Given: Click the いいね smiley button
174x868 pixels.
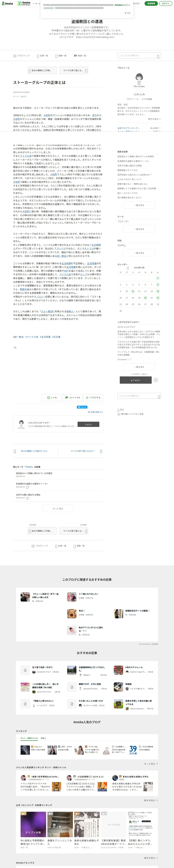Looking at the screenshot, I should (x=52, y=398).
